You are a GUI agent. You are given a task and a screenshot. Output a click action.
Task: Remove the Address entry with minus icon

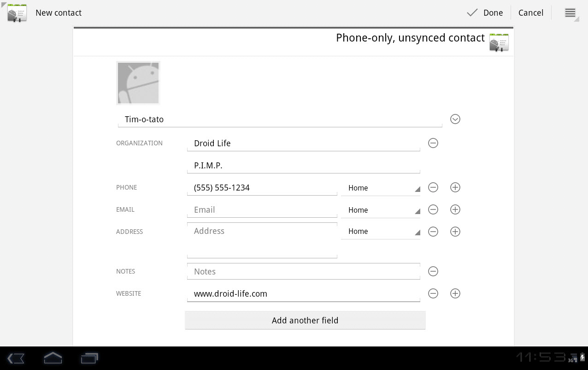pyautogui.click(x=433, y=232)
